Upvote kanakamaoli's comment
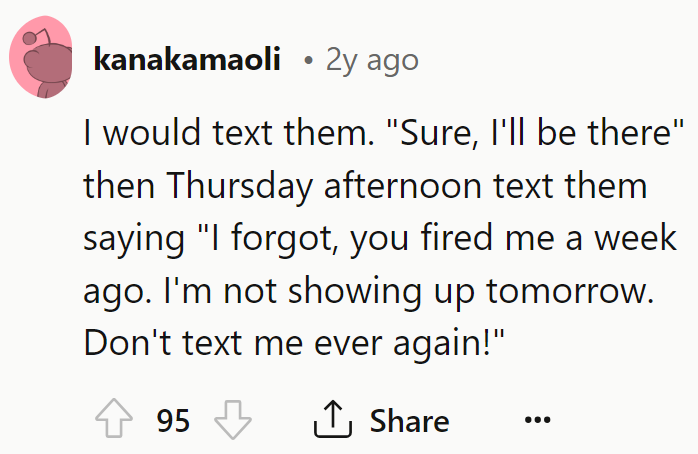698x454 pixels. [114, 418]
